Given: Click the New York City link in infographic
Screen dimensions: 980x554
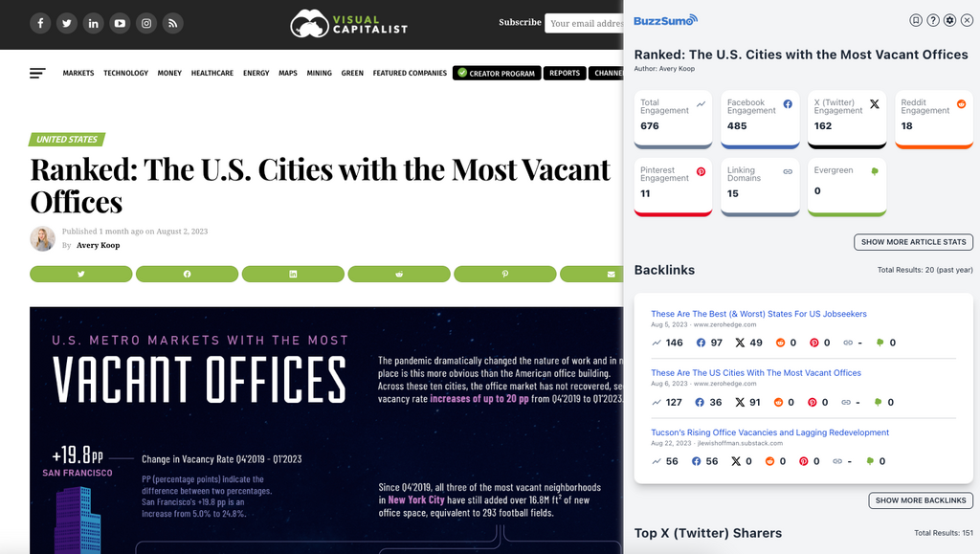Looking at the screenshot, I should coord(416,499).
